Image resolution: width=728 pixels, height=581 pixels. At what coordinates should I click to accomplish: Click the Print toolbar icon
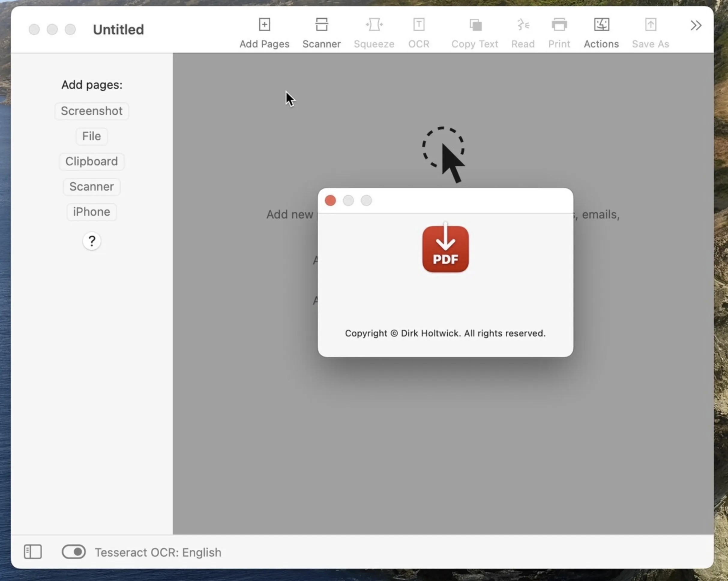pos(559,25)
